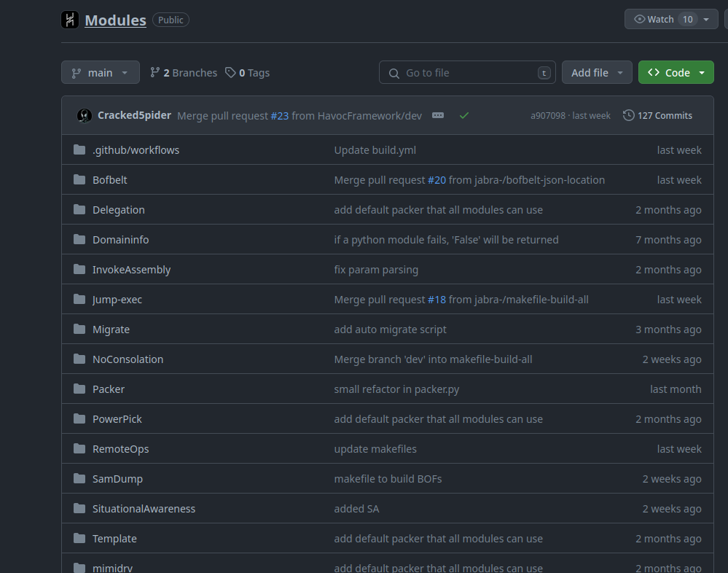Viewport: 728px width, 573px height.
Task: Open the main branch selector dropdown
Action: click(x=100, y=73)
